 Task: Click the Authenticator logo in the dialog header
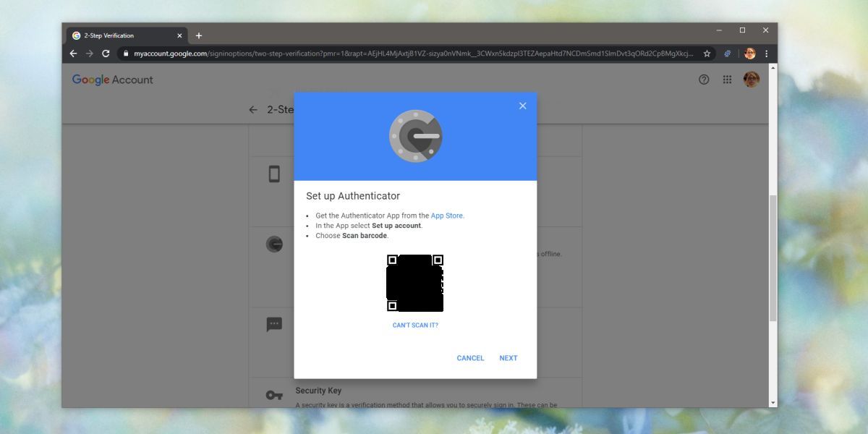(416, 135)
